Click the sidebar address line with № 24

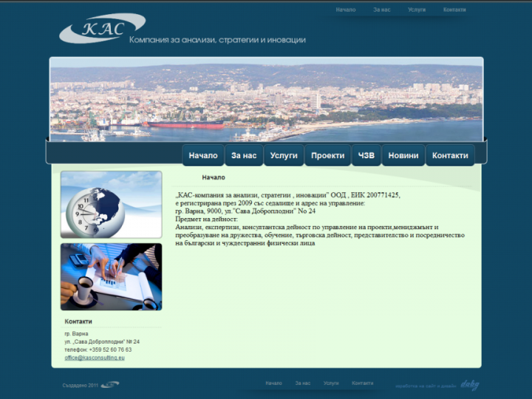(102, 341)
